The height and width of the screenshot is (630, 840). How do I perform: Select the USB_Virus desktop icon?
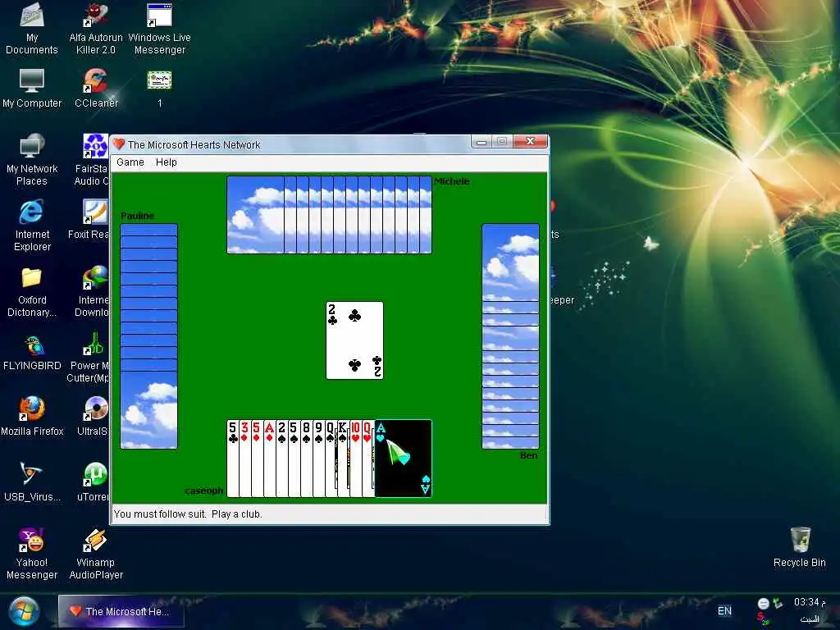click(x=32, y=482)
